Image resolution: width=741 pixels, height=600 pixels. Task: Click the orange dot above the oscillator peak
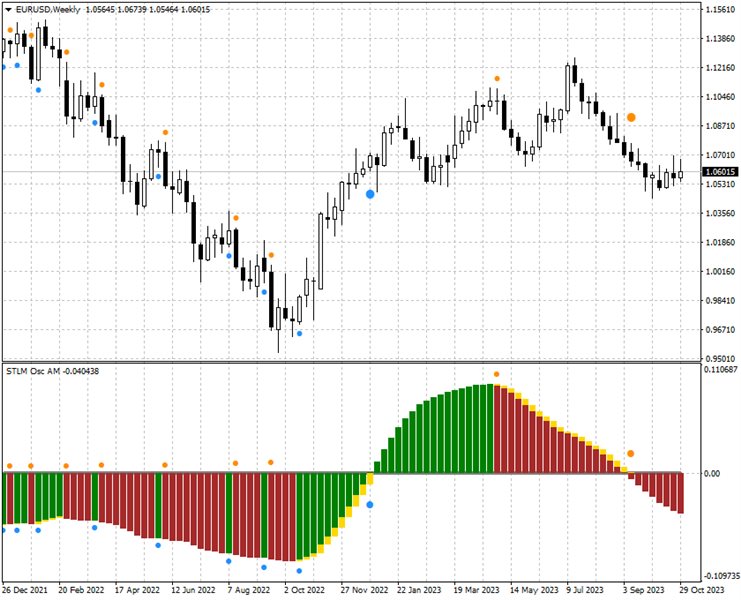(x=497, y=374)
